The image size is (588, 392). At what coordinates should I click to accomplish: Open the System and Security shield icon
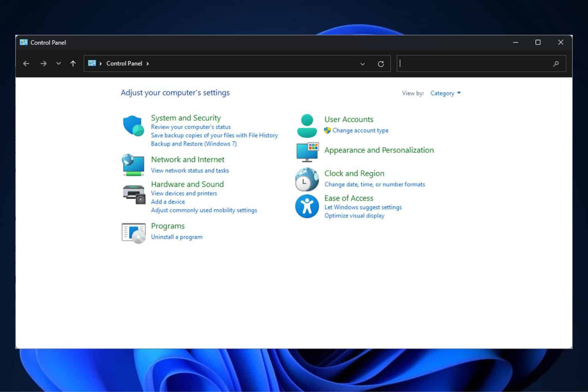point(133,126)
